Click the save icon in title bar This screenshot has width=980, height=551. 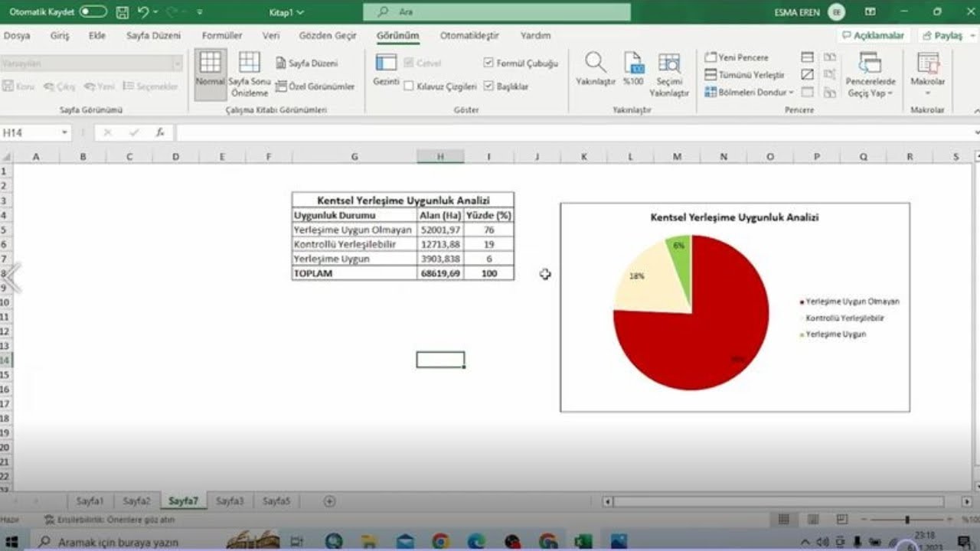[122, 12]
